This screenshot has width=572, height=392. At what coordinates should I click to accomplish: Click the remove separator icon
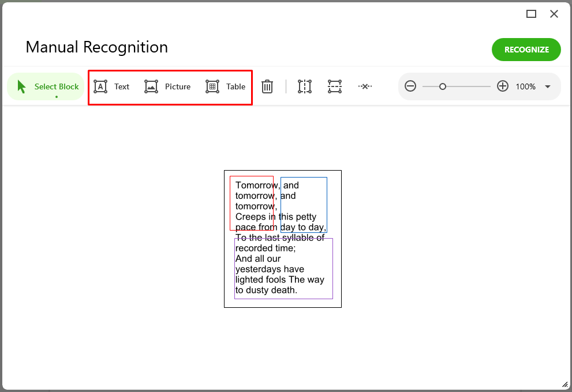pyautogui.click(x=365, y=86)
